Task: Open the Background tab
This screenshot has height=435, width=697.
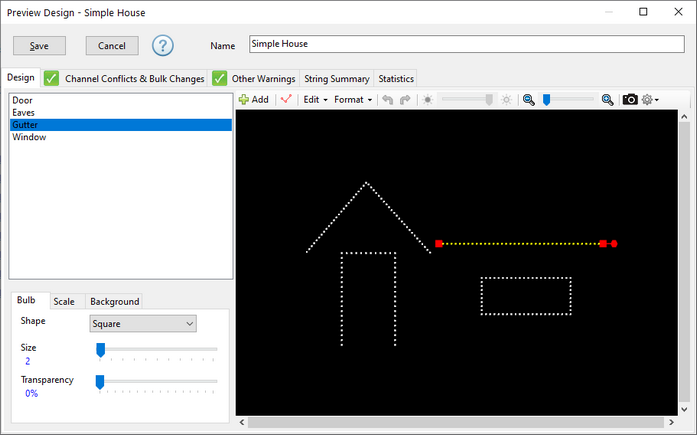Action: point(114,301)
